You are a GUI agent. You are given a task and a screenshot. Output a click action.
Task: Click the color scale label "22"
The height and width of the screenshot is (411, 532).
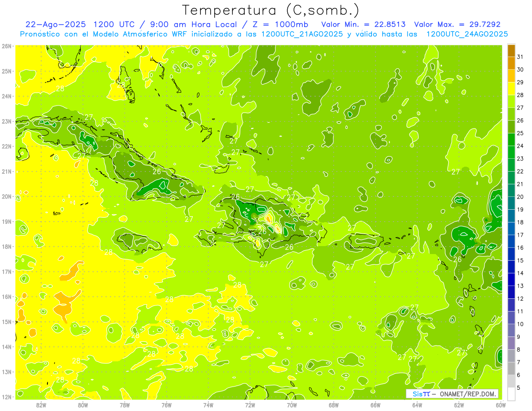click(520, 171)
